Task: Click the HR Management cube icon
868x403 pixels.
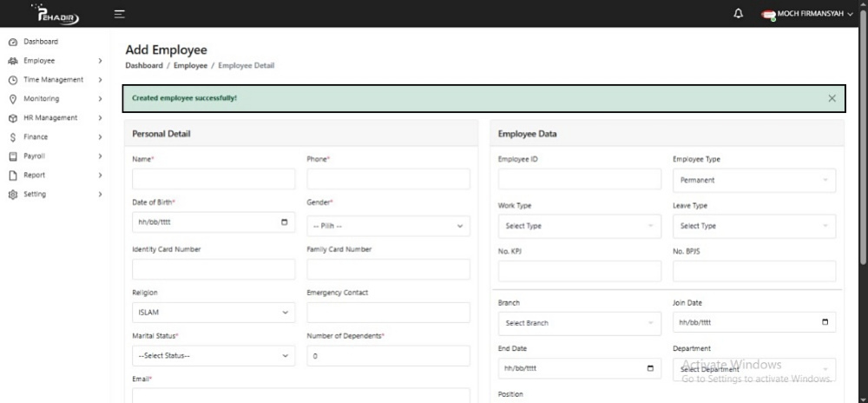Action: (13, 118)
